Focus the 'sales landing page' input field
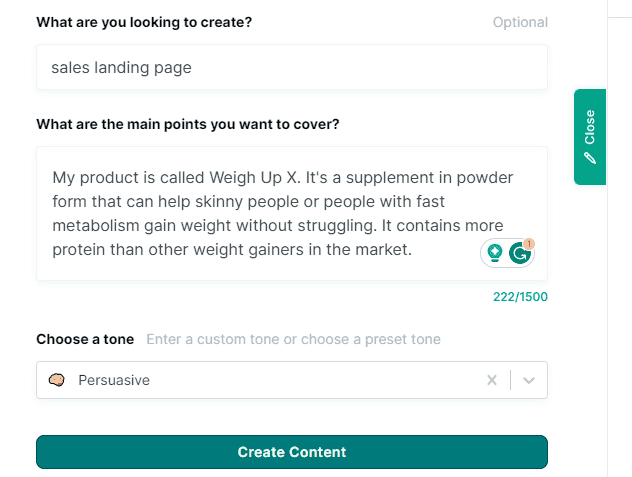 [291, 68]
